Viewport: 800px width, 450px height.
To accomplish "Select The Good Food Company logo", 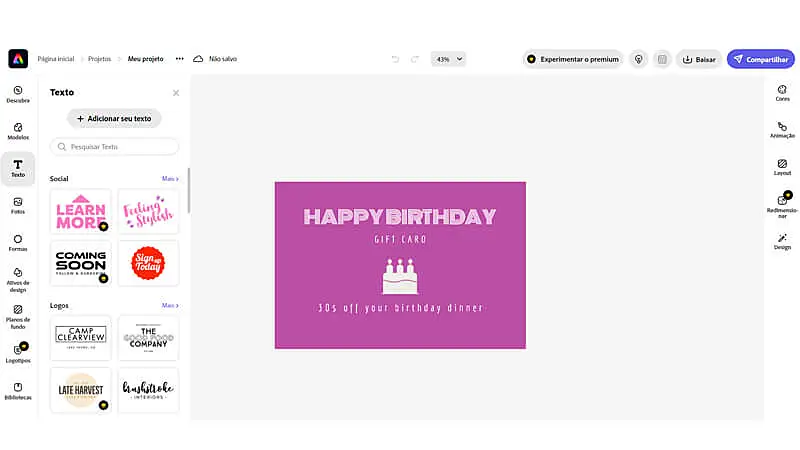I will pyautogui.click(x=148, y=338).
